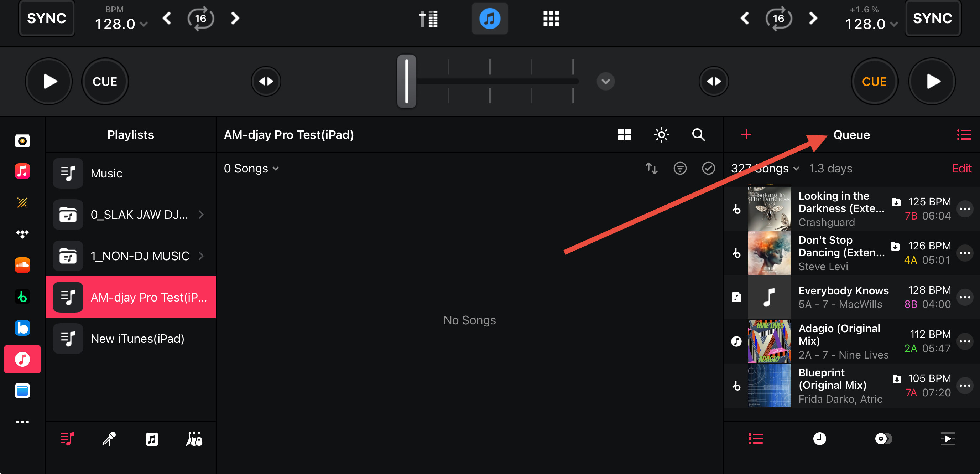
Task: Open the Automix brightness sun icon
Action: click(661, 134)
